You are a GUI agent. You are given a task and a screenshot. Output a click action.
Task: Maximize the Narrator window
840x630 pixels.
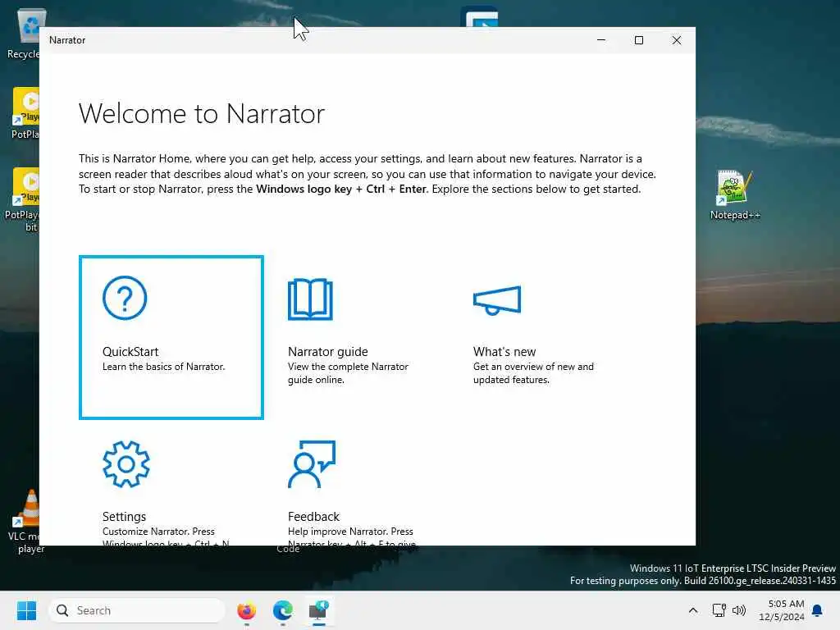(638, 40)
